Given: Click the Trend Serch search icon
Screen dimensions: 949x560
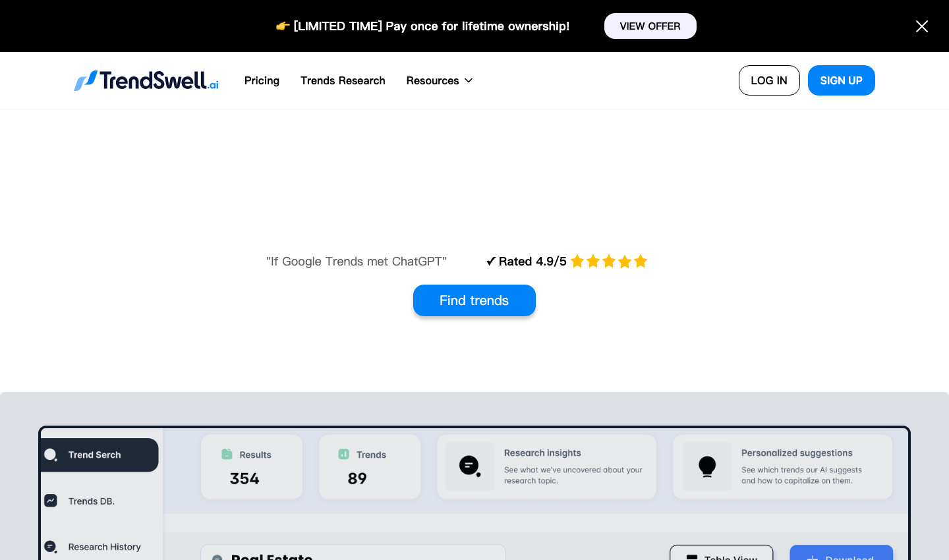Looking at the screenshot, I should (x=51, y=455).
